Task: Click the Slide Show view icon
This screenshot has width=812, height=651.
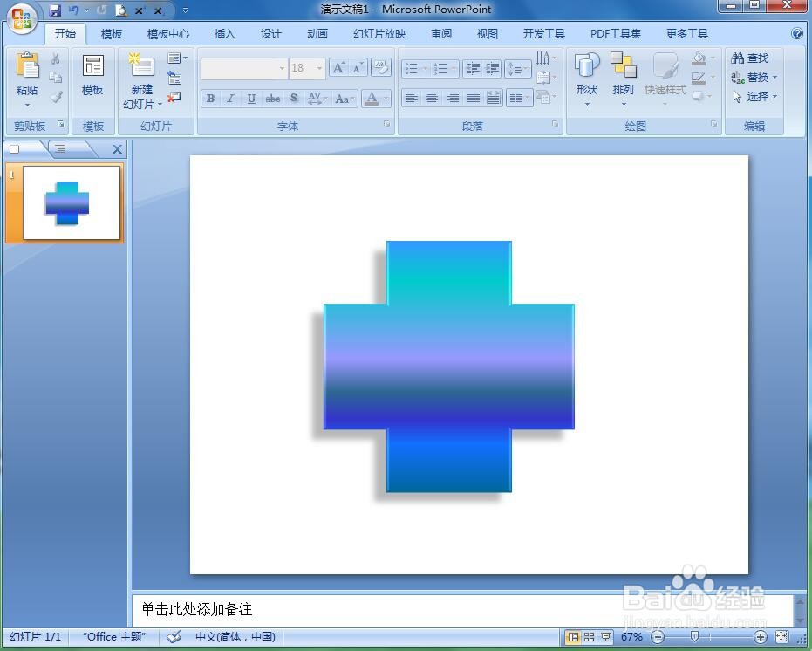Action: pyautogui.click(x=605, y=637)
